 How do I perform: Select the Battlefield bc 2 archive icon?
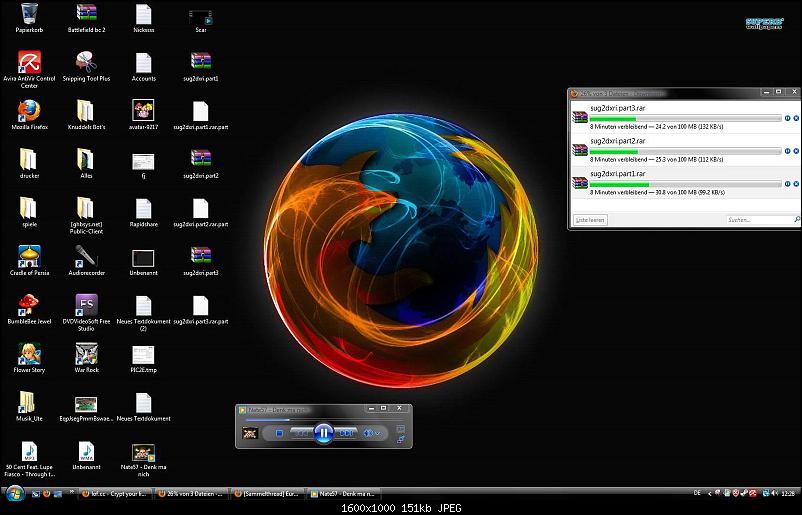(x=86, y=18)
